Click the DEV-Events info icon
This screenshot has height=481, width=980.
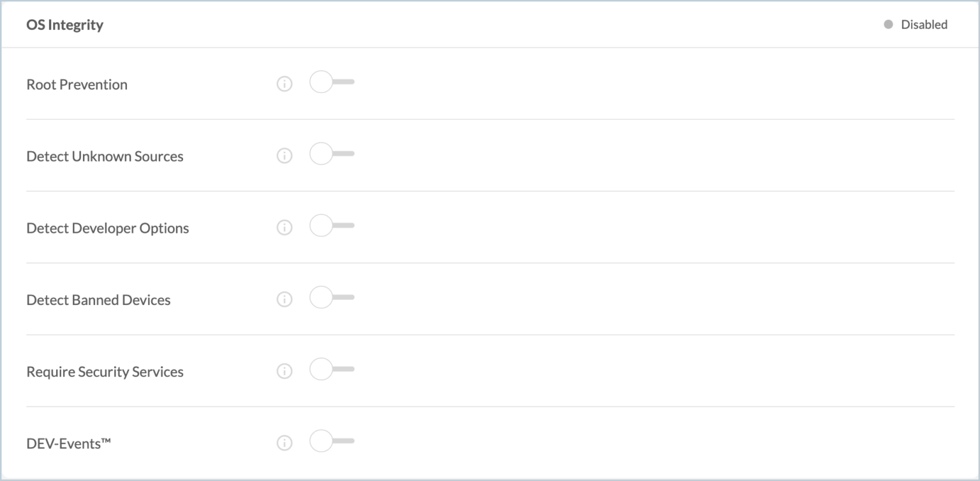point(285,443)
